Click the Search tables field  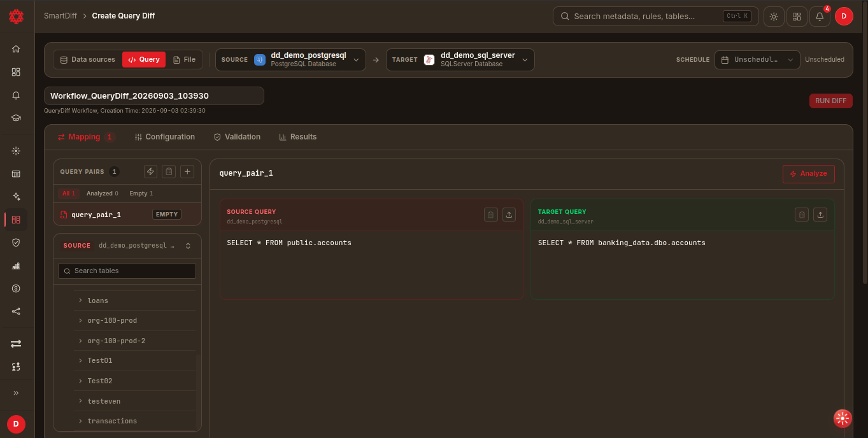tap(127, 271)
